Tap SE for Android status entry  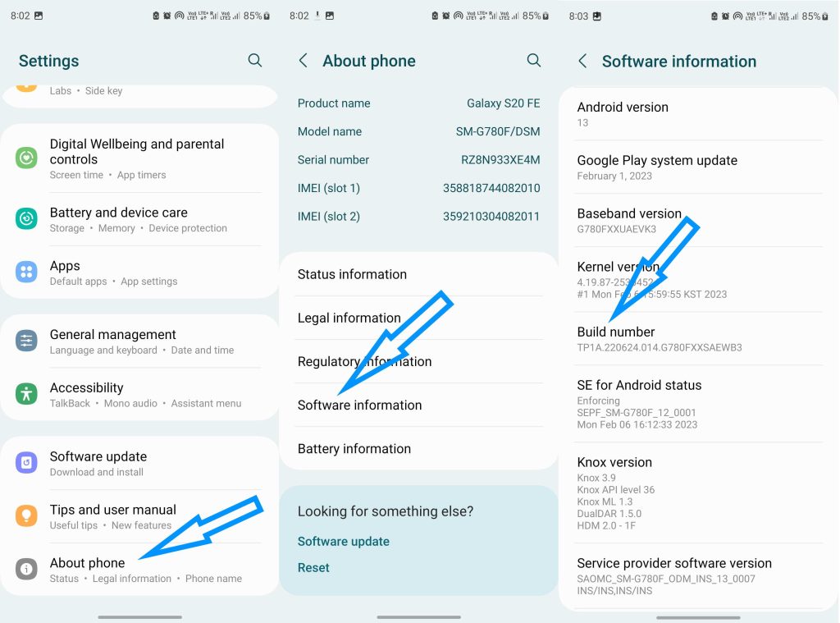coord(699,404)
